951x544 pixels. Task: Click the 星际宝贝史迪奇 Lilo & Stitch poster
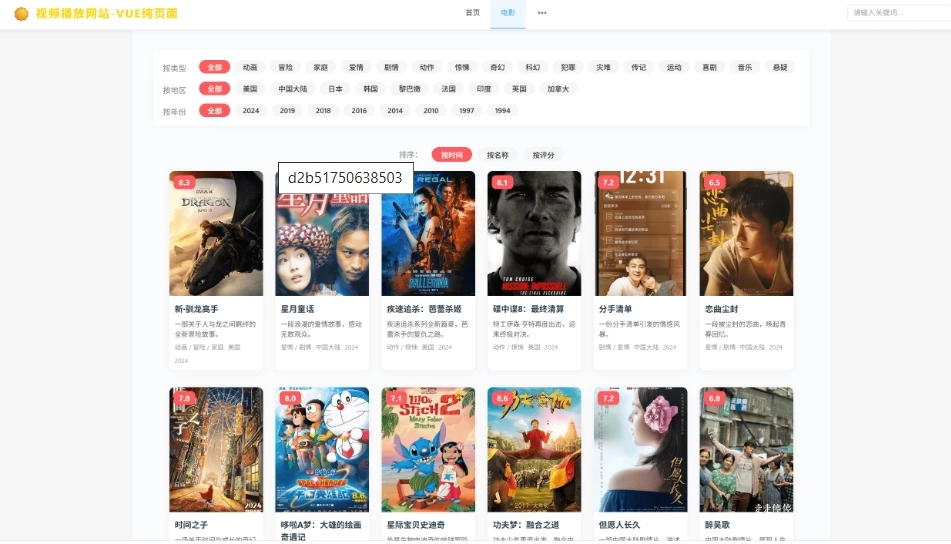(428, 449)
